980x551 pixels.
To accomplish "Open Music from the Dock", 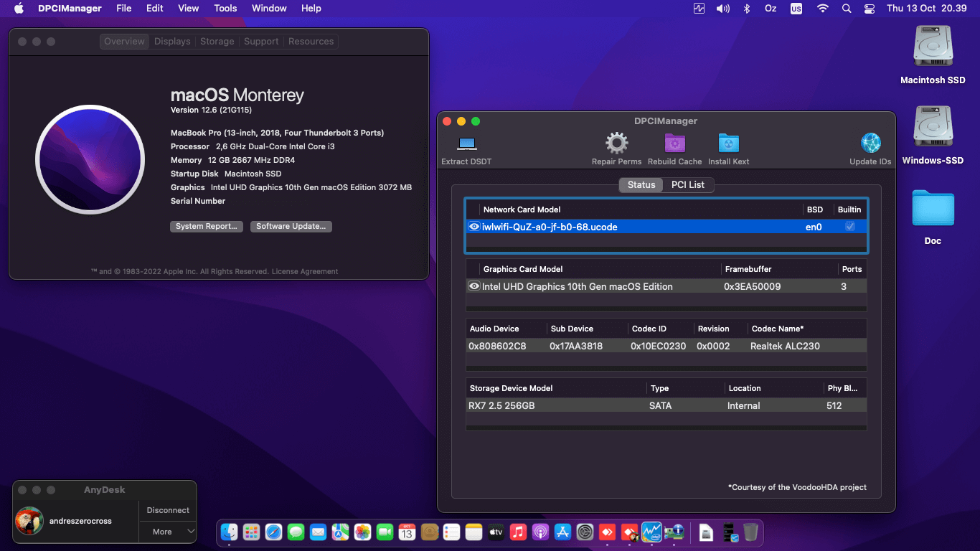I will click(x=518, y=532).
